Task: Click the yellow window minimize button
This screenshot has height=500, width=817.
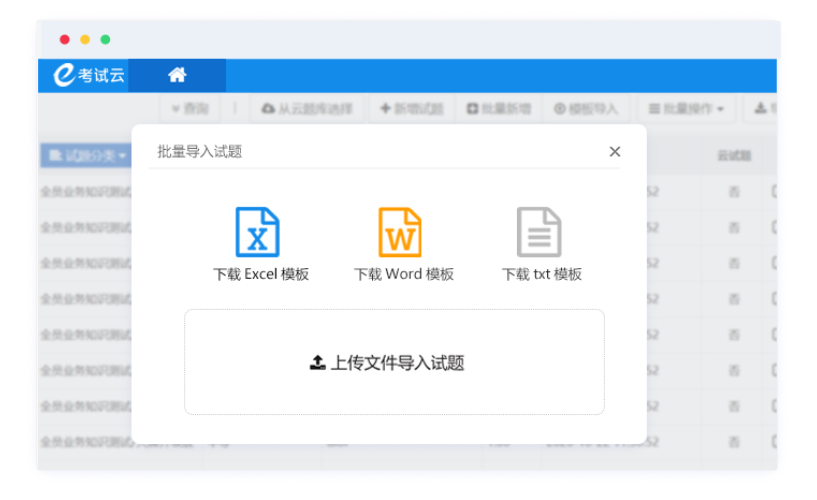Action: pyautogui.click(x=85, y=40)
